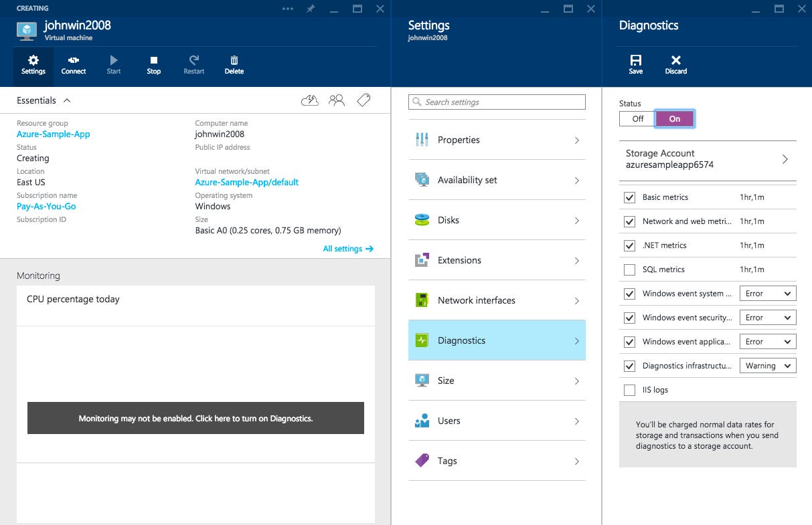Enable IIS logs collection
Image resolution: width=812 pixels, height=525 pixels.
pos(629,390)
